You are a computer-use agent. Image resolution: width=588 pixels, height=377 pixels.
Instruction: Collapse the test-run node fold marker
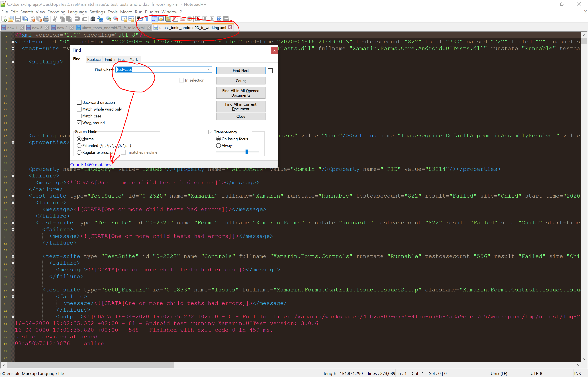pos(13,42)
